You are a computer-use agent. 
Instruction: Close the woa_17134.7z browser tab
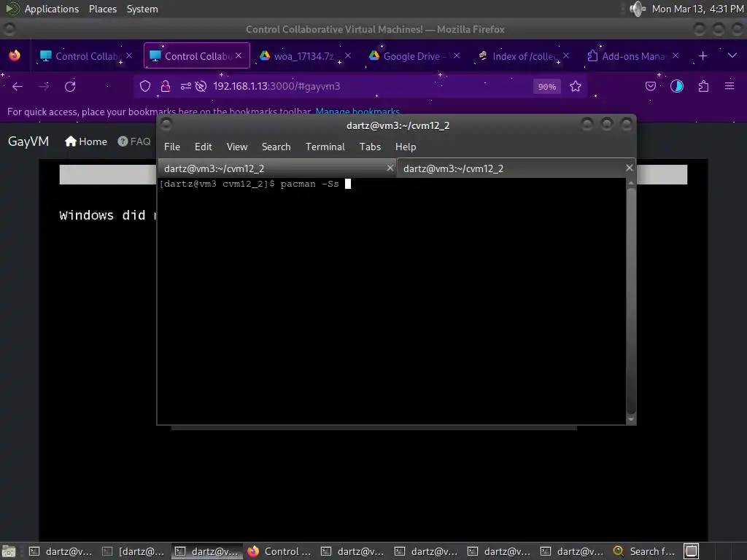pyautogui.click(x=348, y=55)
